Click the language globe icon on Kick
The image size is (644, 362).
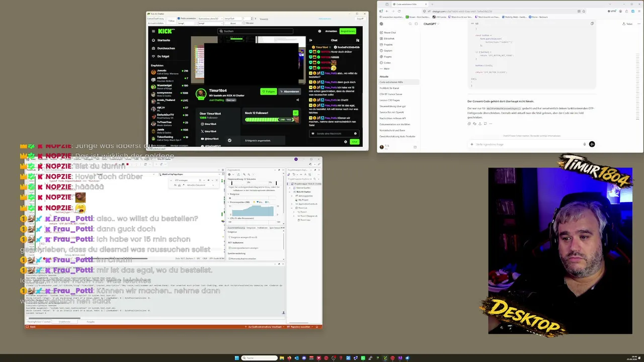pos(319,31)
